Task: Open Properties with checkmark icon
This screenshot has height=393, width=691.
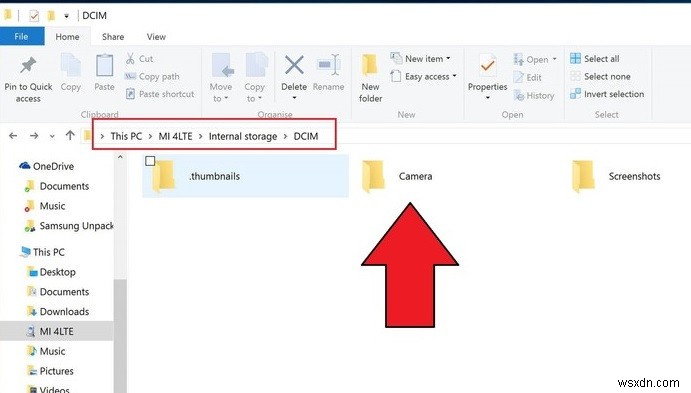Action: [x=487, y=66]
